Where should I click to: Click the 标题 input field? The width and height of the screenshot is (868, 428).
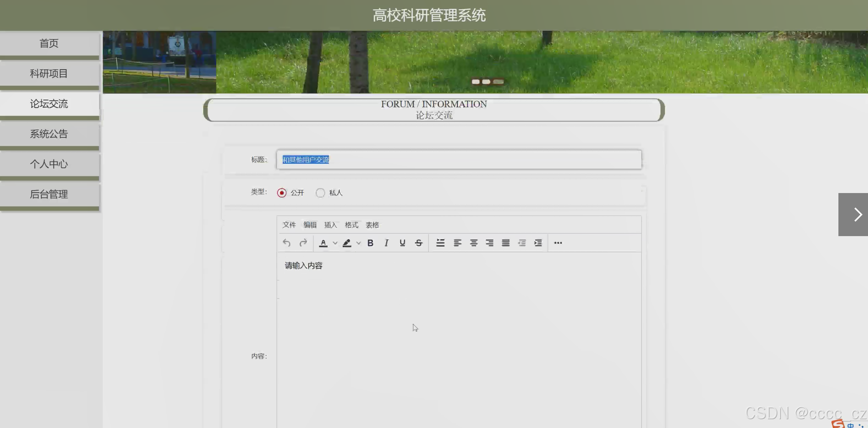458,160
